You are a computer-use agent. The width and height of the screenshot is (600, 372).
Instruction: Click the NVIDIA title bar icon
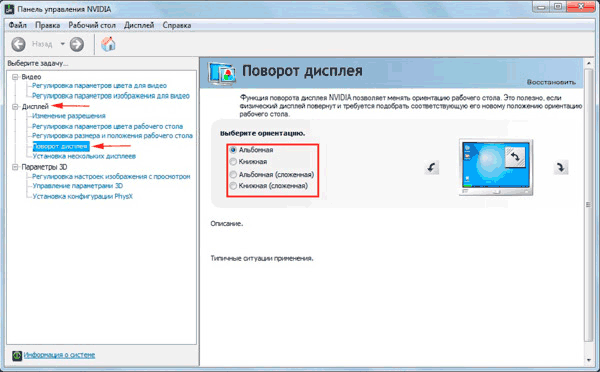tap(9, 8)
